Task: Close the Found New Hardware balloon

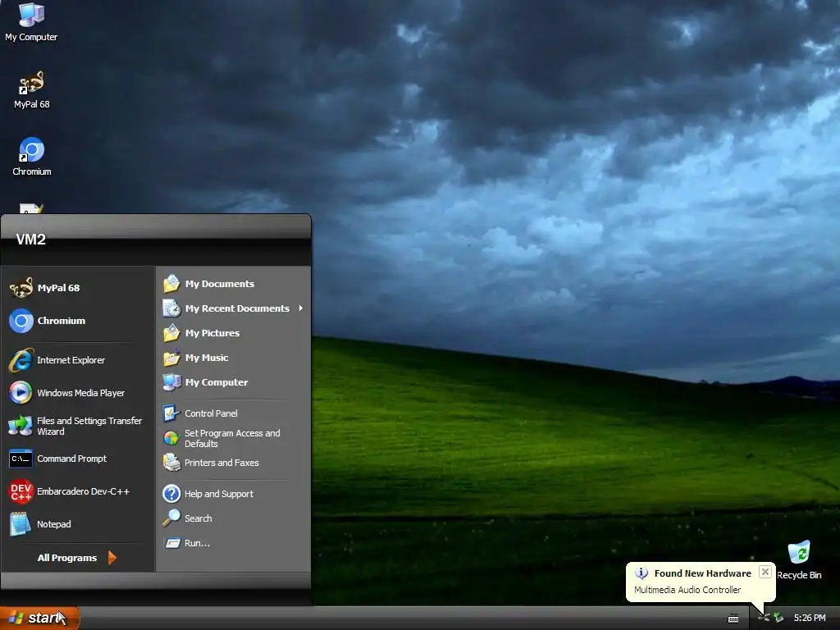Action: click(765, 572)
